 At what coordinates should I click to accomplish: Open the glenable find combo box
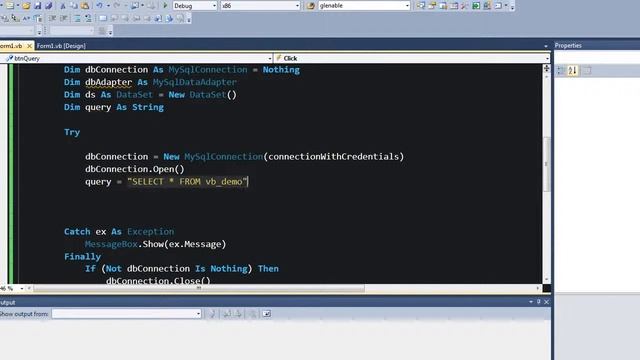364,6
